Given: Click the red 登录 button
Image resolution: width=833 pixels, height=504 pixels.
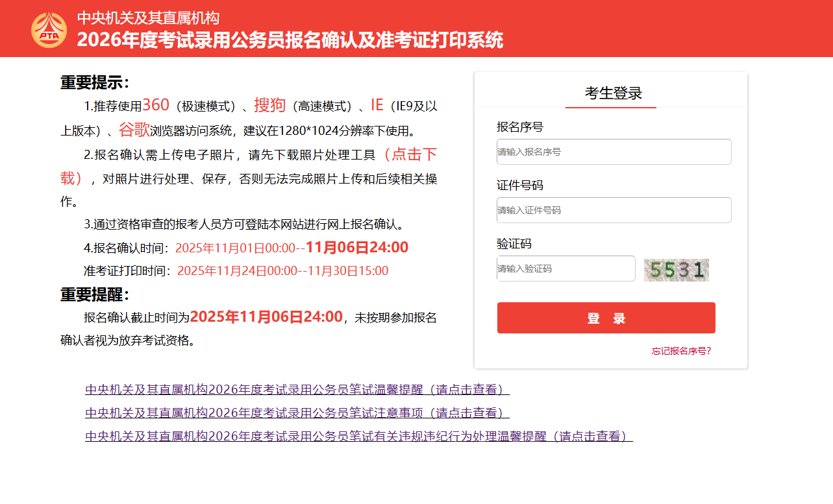Looking at the screenshot, I should coord(606,318).
